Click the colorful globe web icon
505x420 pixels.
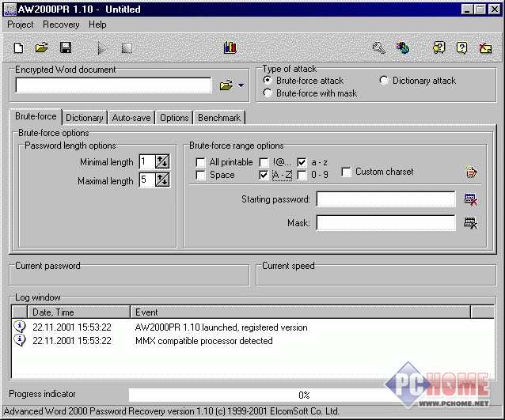tap(403, 48)
